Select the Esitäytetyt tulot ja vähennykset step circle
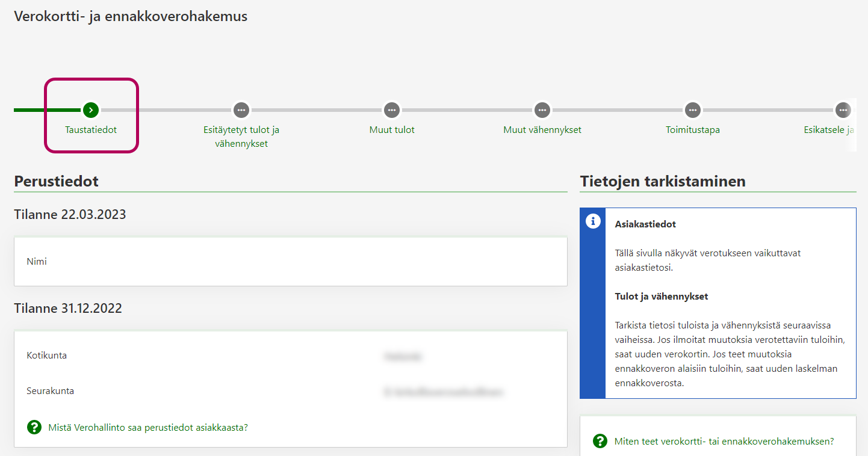Viewport: 868px width, 456px height. 241,110
